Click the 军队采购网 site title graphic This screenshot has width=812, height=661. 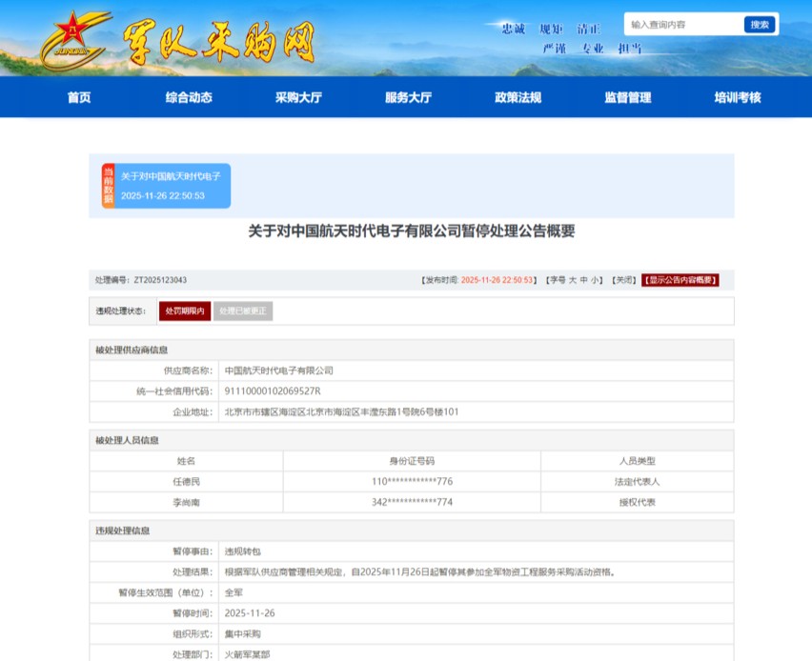(217, 42)
